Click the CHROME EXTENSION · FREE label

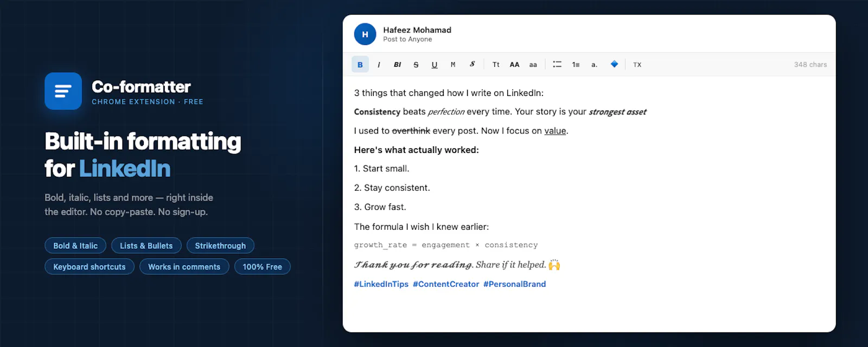(x=148, y=101)
